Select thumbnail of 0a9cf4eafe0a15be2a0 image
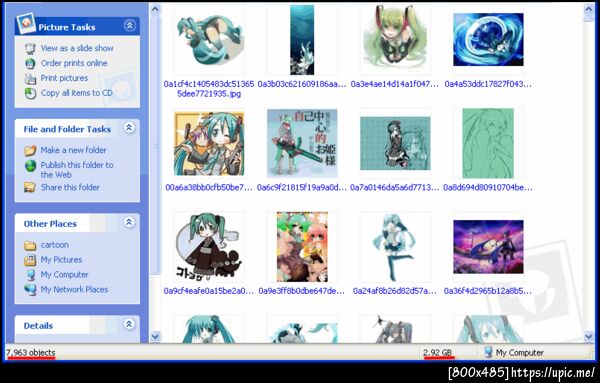 click(209, 247)
